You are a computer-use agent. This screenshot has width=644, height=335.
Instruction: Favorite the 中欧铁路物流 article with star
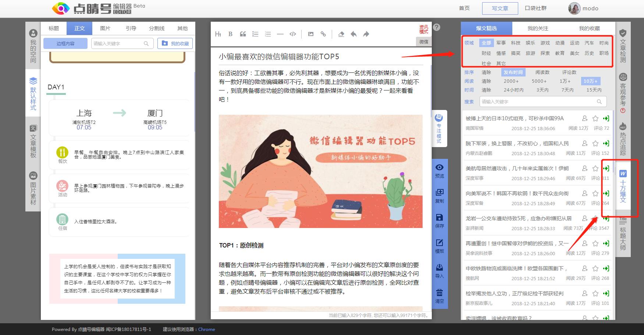[595, 268]
